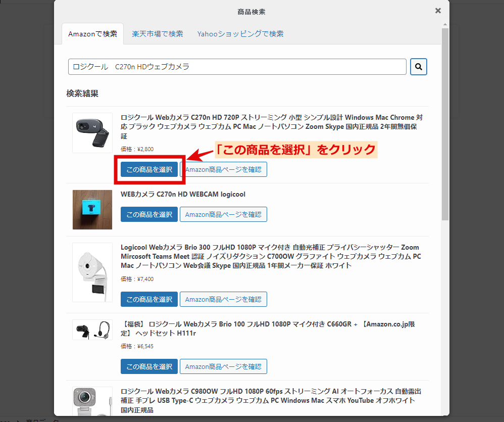Click the ロジクール Webカメラ C980OW title

pos(271,400)
